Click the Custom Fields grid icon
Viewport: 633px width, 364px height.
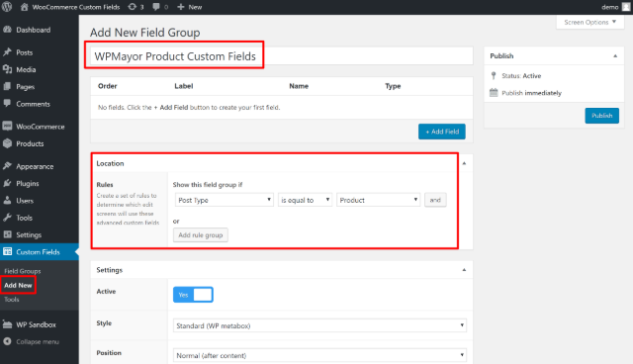pyautogui.click(x=7, y=251)
